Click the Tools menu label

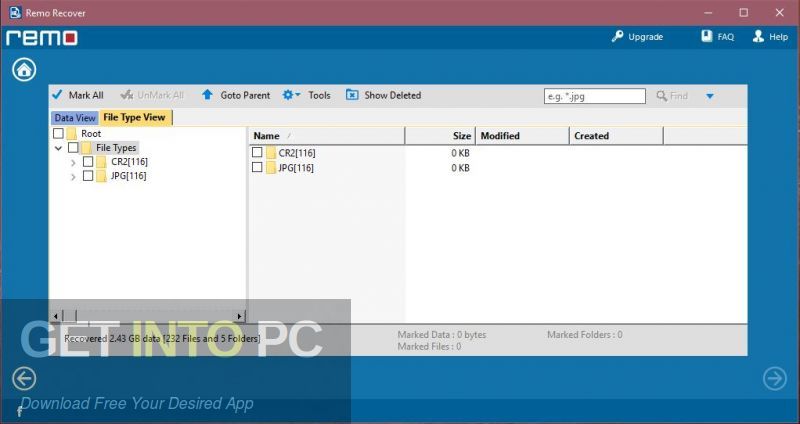(319, 95)
